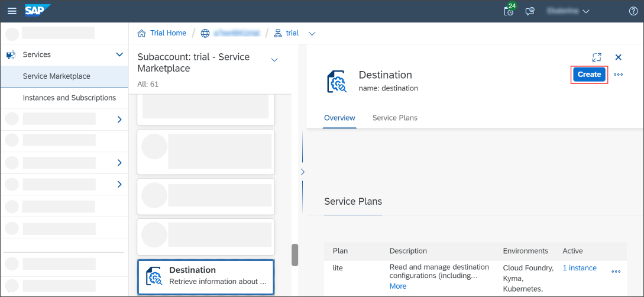644x297 pixels.
Task: Click the lite plan cell
Action: point(336,267)
